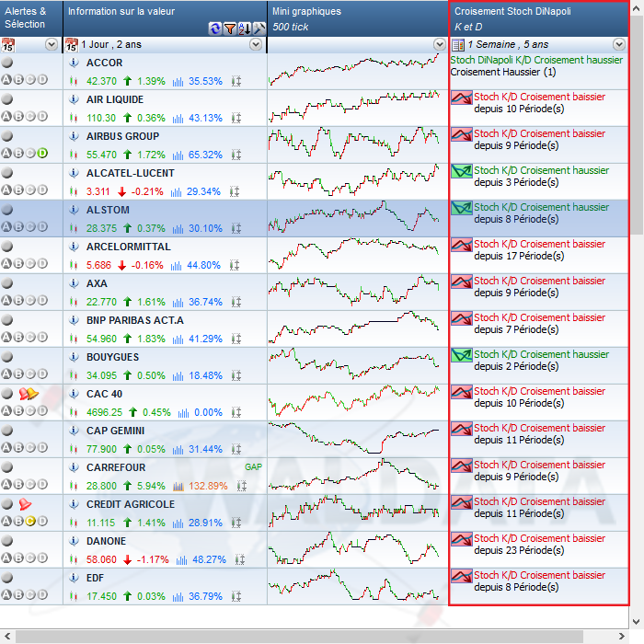The width and height of the screenshot is (644, 644).
Task: Open the AIRBUS GROUP stock name
Action: click(122, 136)
